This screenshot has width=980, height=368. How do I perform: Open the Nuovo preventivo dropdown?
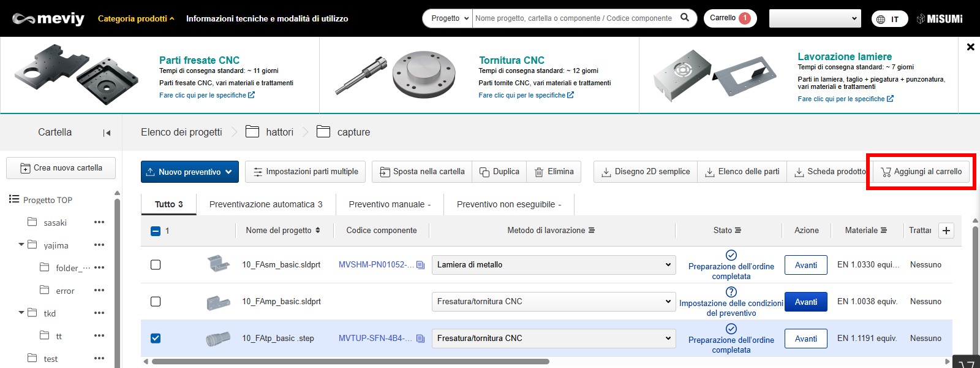point(189,172)
